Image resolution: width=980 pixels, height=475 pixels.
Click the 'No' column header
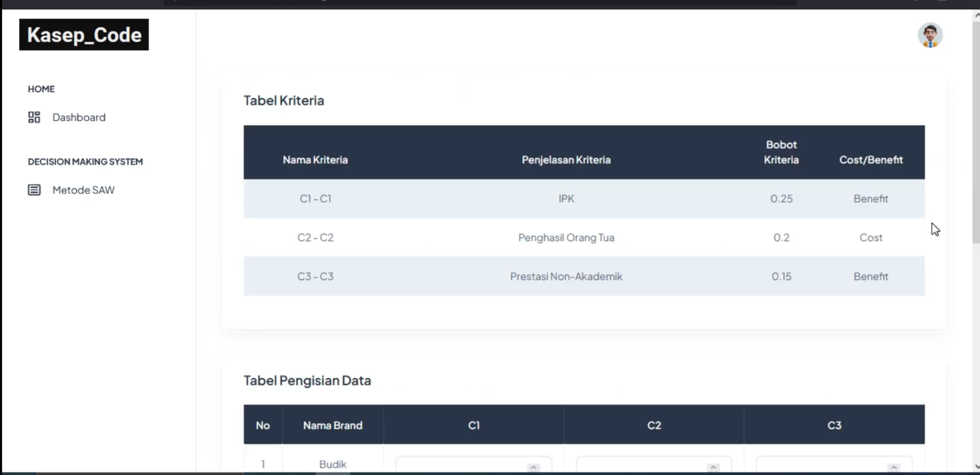263,425
